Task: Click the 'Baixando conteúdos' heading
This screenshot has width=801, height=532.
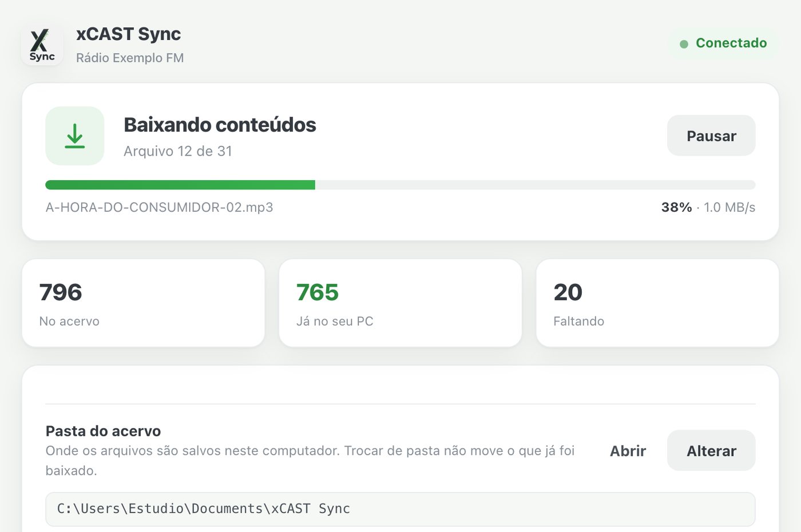Action: point(220,125)
